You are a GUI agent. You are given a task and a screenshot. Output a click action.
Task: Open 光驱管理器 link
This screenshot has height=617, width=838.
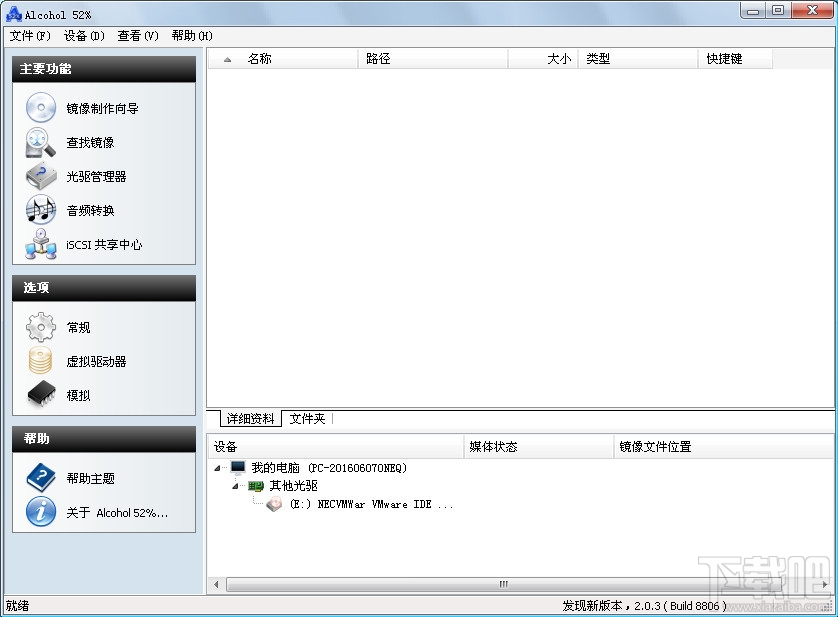point(96,177)
